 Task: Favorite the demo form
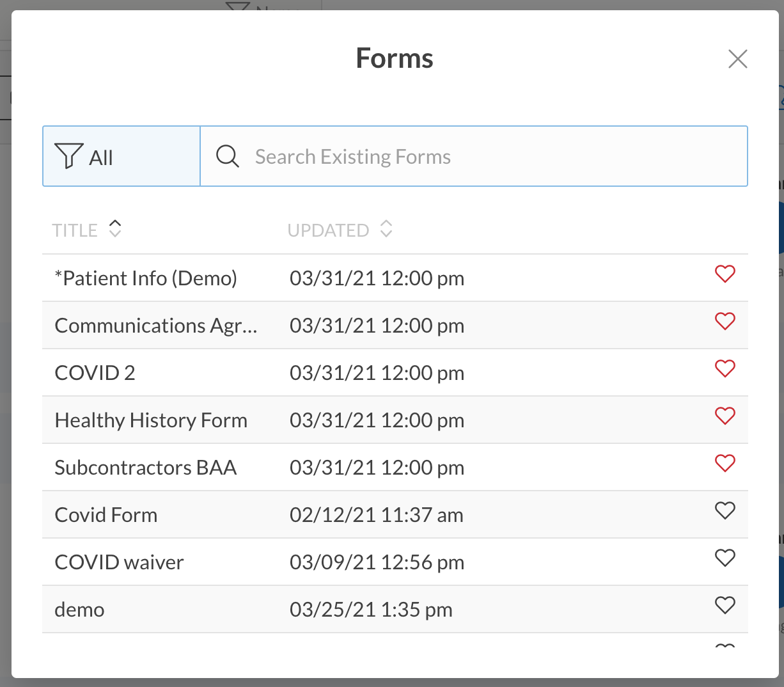pos(725,605)
